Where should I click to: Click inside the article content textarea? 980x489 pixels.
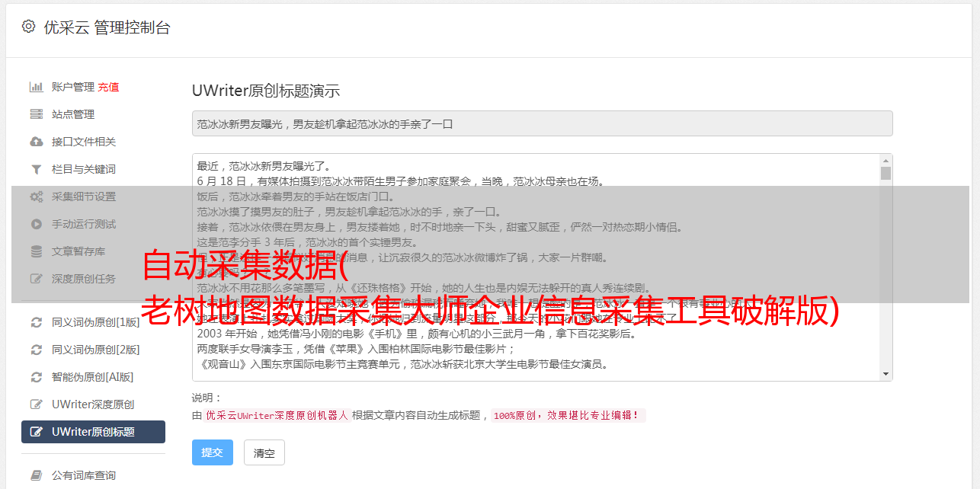[x=536, y=267]
